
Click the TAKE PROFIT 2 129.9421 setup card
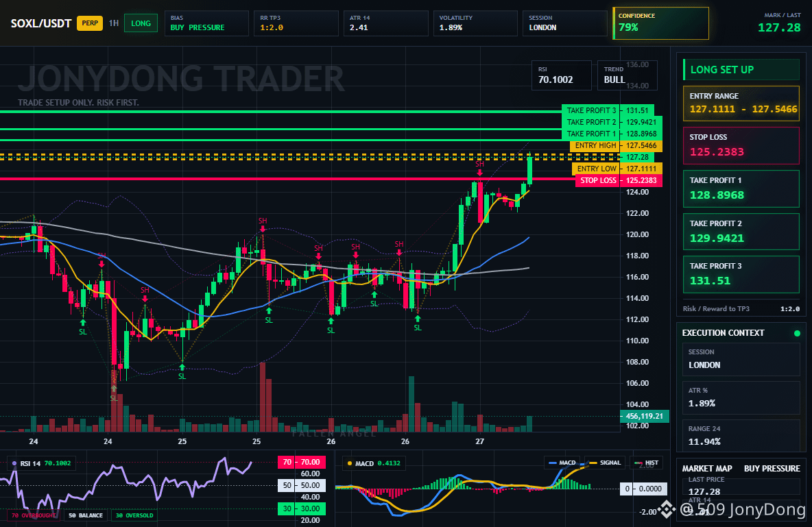click(741, 232)
